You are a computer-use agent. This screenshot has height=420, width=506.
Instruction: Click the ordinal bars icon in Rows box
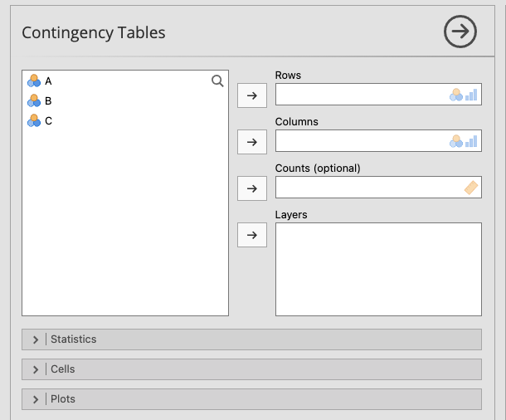point(471,95)
